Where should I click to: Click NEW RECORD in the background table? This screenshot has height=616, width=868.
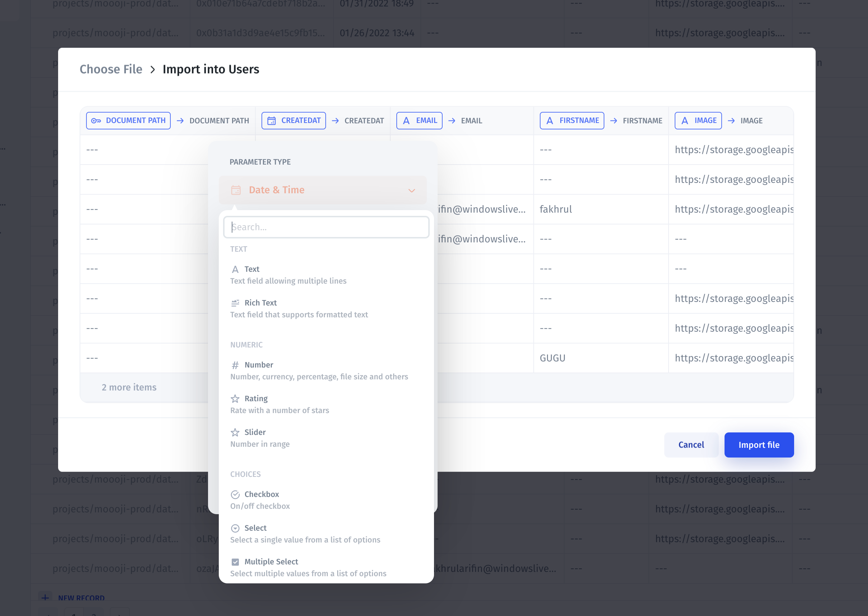tap(81, 598)
